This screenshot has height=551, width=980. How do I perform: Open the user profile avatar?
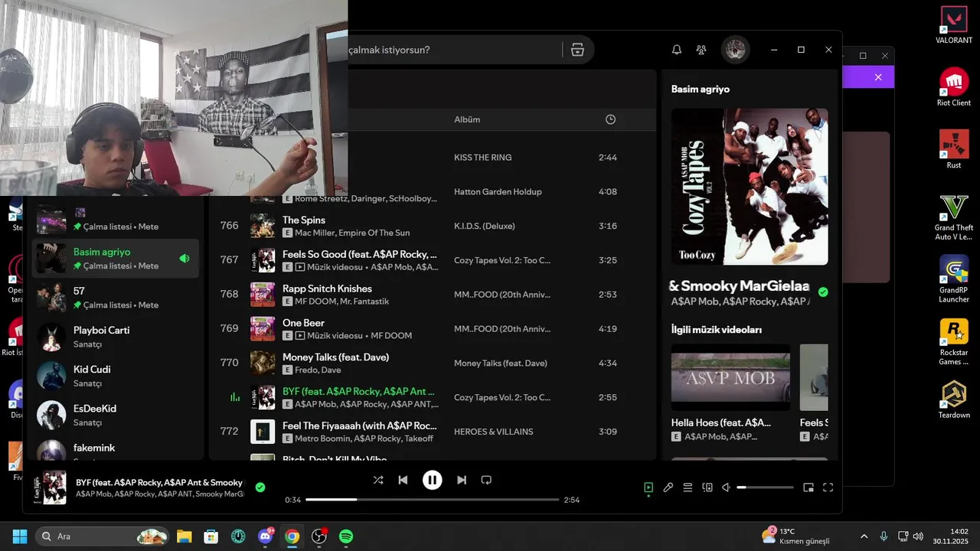[x=736, y=50]
